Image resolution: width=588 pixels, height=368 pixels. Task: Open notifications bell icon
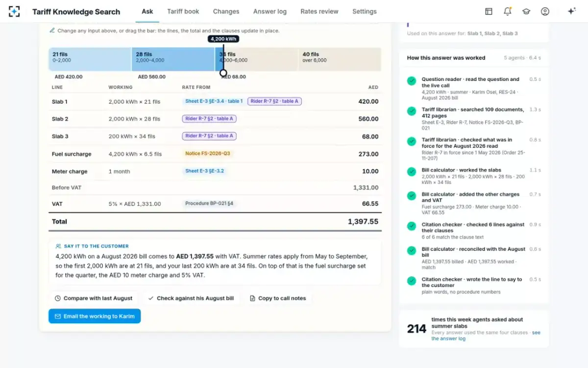pyautogui.click(x=507, y=11)
